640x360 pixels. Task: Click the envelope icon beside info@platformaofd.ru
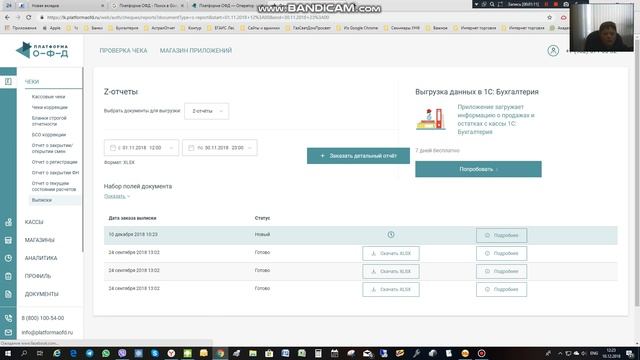(x=8, y=332)
